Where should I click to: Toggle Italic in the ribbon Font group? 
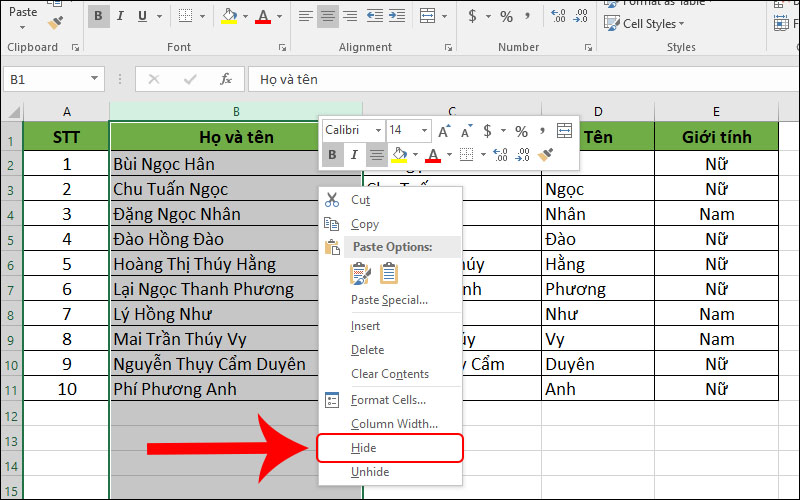pos(120,16)
